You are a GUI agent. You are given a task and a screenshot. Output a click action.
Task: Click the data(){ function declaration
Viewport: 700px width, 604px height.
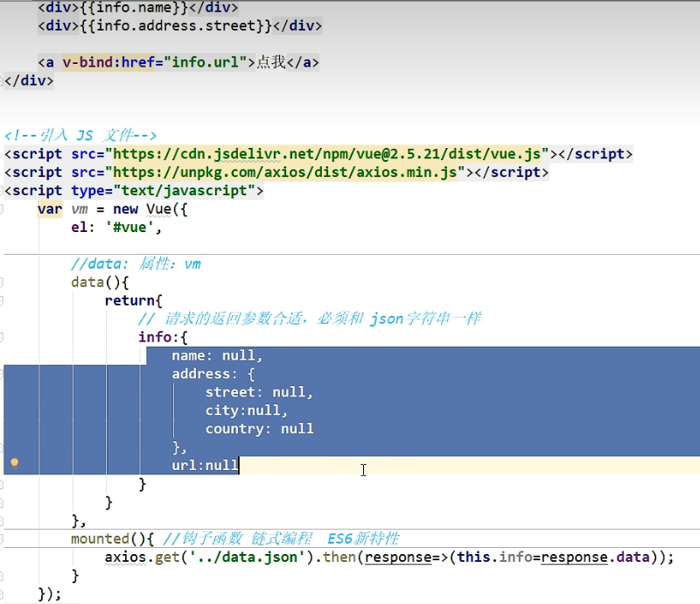coord(100,283)
